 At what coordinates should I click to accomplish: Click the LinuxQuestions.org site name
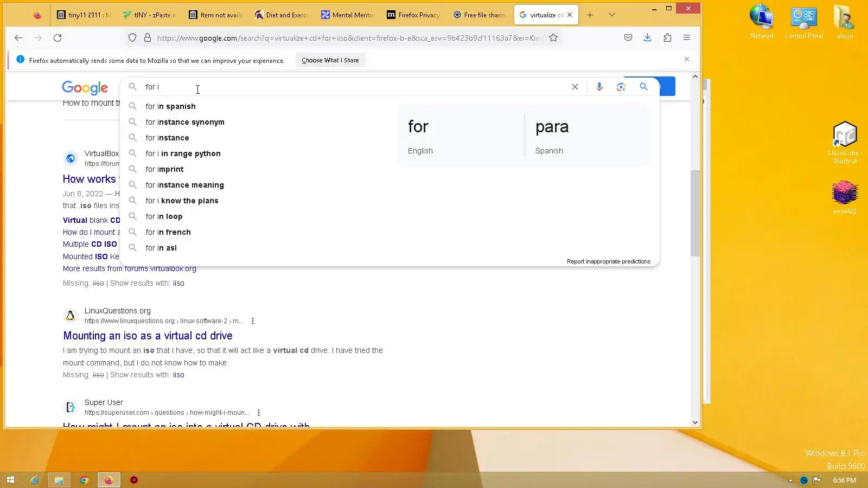point(118,311)
